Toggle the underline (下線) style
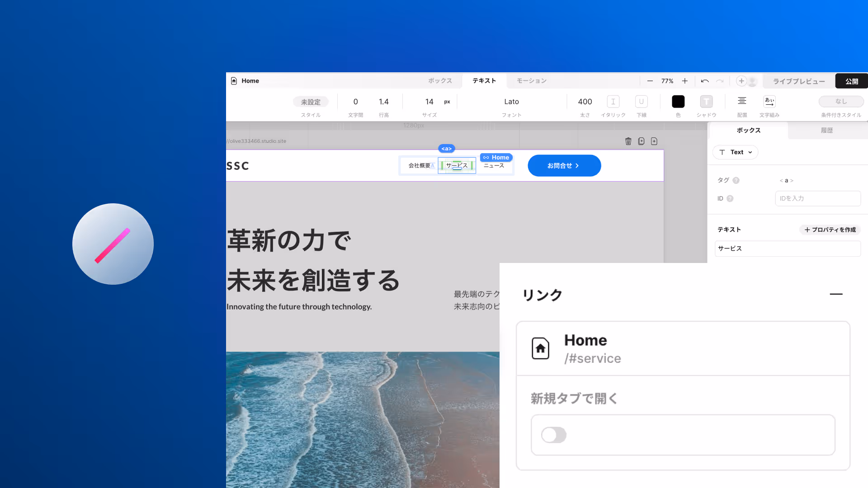Image resolution: width=868 pixels, height=488 pixels. 641,102
